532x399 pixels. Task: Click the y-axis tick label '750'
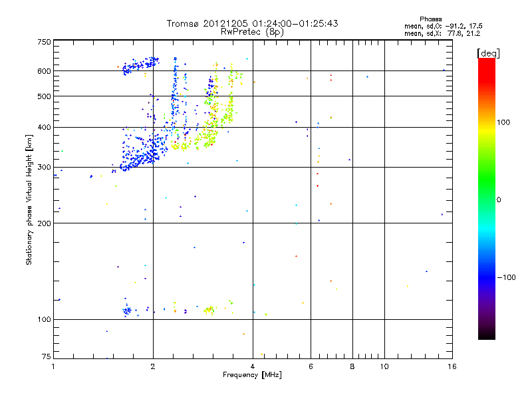(44, 42)
